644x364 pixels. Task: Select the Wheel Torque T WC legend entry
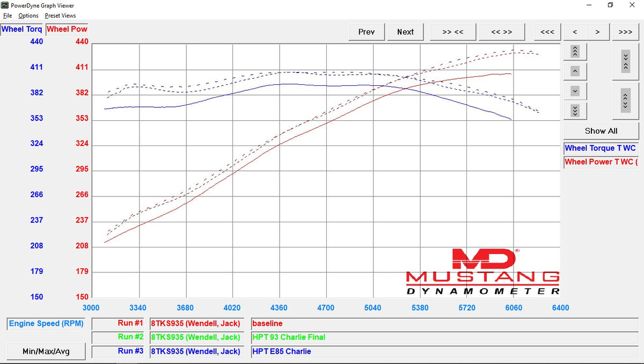601,148
